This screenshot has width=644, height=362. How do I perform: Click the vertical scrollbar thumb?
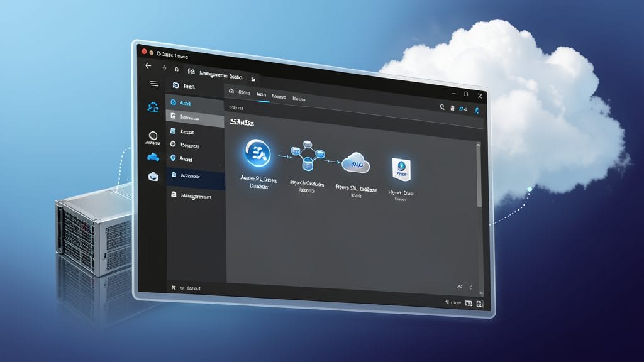(x=479, y=177)
